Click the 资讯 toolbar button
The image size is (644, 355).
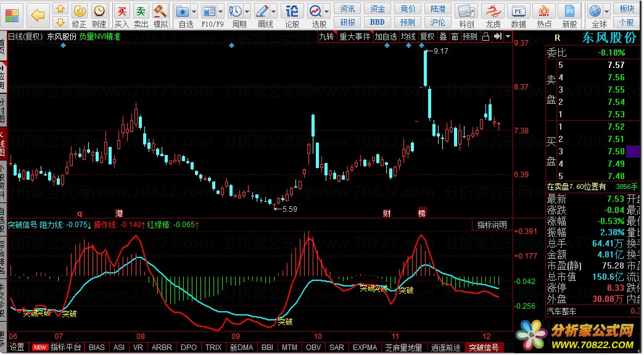tap(347, 9)
